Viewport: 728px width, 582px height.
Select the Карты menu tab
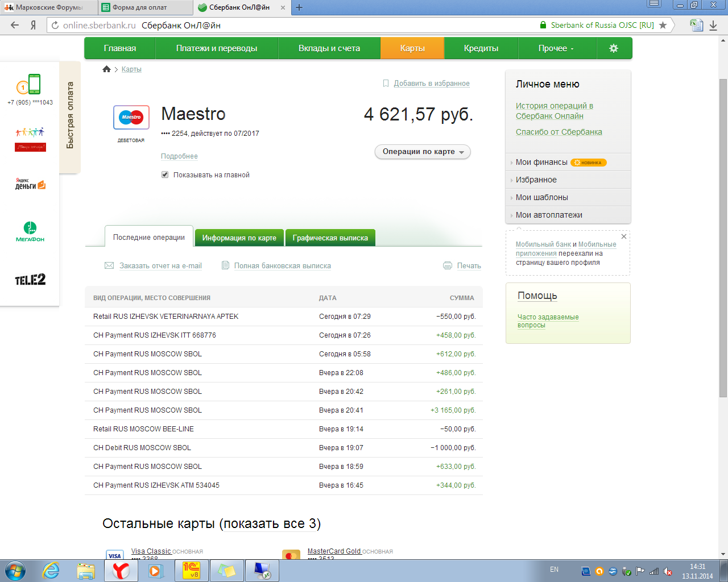[412, 48]
